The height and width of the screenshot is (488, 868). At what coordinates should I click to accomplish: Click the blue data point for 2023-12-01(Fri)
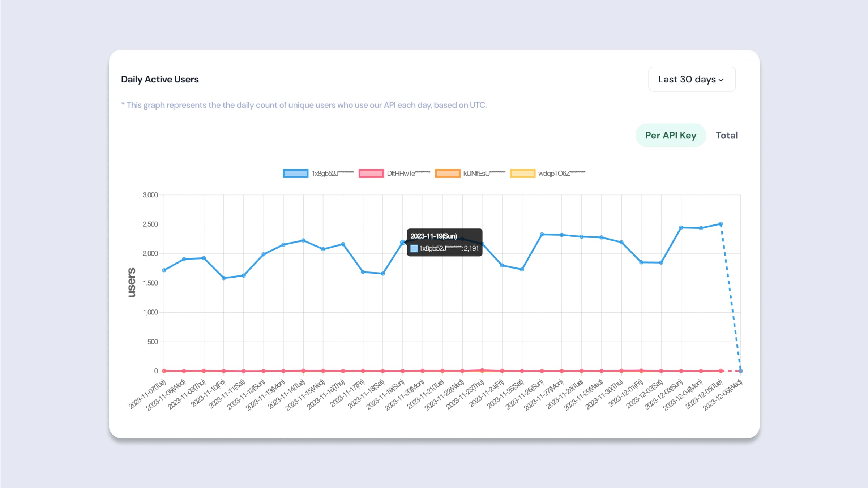641,262
